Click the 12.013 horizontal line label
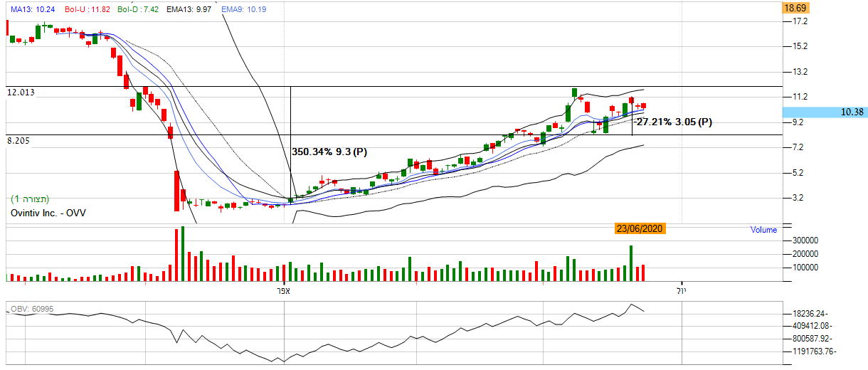The height and width of the screenshot is (370, 868). [x=21, y=92]
